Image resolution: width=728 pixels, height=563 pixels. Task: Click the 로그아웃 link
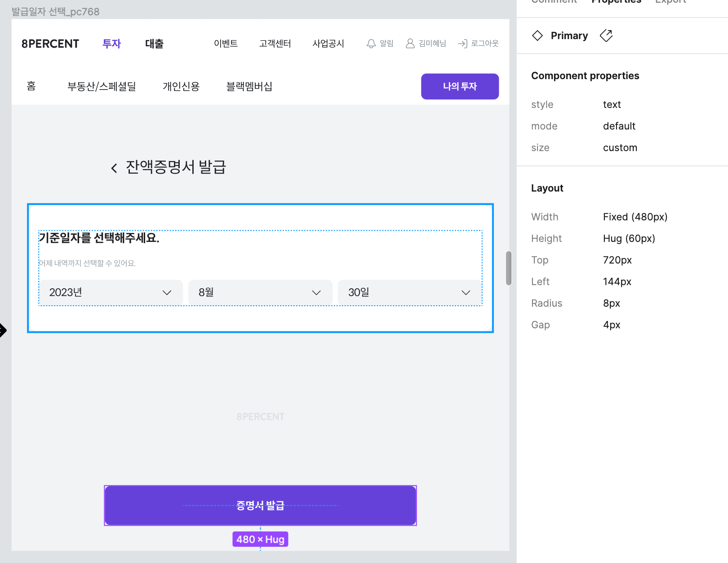tap(485, 44)
